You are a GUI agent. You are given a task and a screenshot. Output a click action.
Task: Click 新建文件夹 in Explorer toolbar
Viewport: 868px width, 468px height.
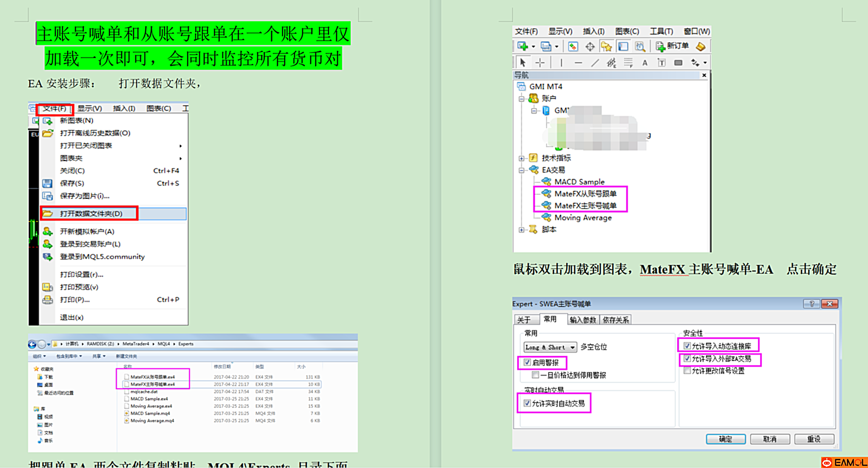[x=126, y=356]
